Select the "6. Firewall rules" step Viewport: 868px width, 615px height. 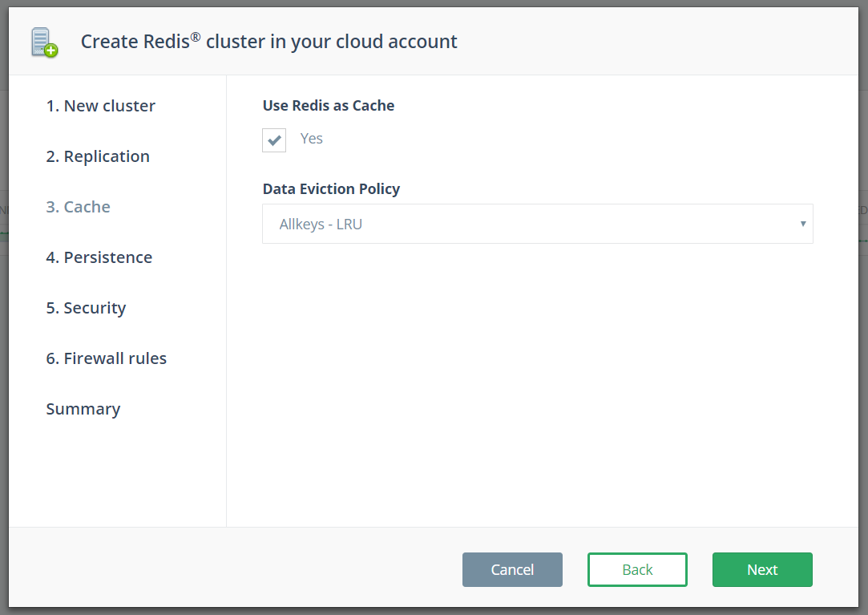click(106, 358)
